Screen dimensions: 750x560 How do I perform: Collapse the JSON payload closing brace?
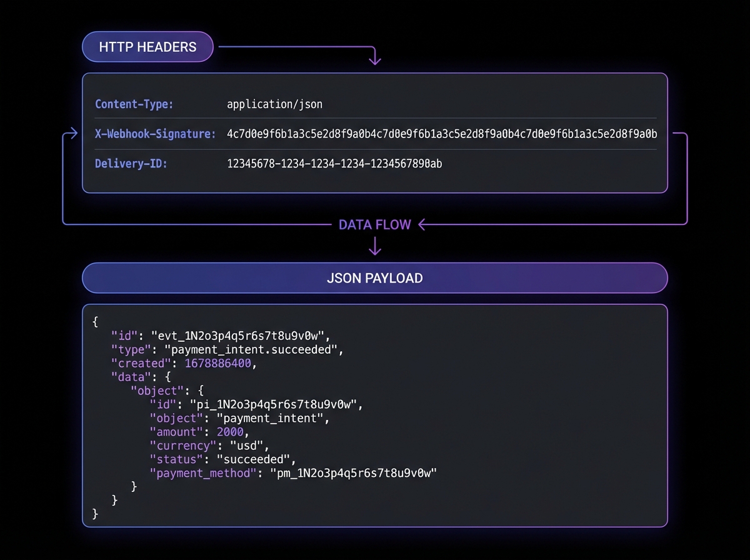point(94,513)
